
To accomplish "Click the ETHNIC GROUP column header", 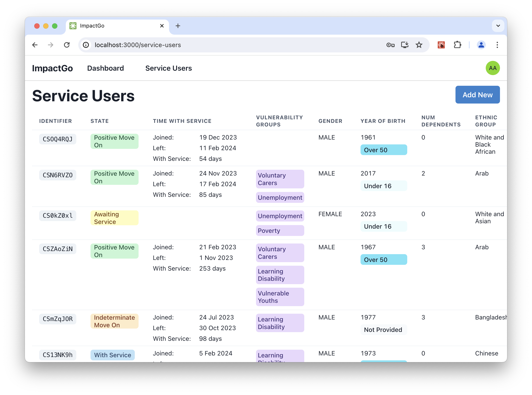I will [x=486, y=121].
